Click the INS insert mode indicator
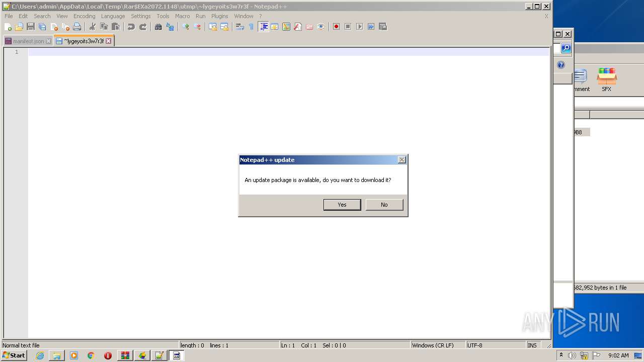644x362 pixels. (532, 345)
